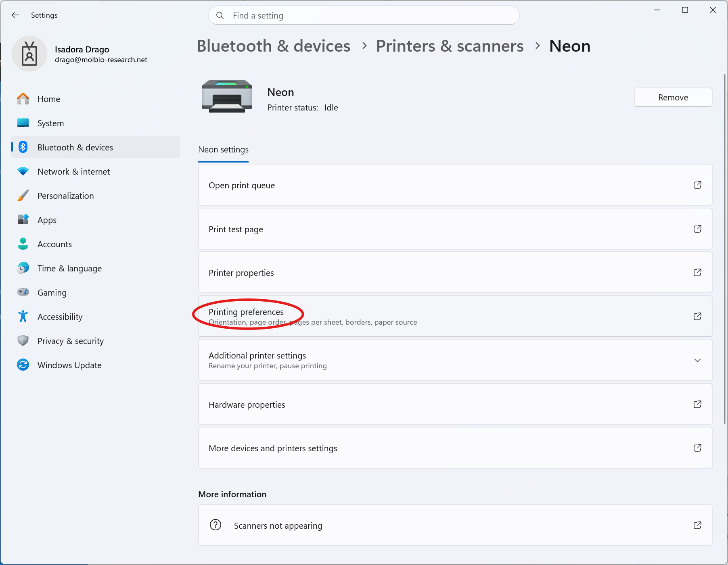The width and height of the screenshot is (728, 565).
Task: Click the back arrow icon
Action: [x=15, y=15]
